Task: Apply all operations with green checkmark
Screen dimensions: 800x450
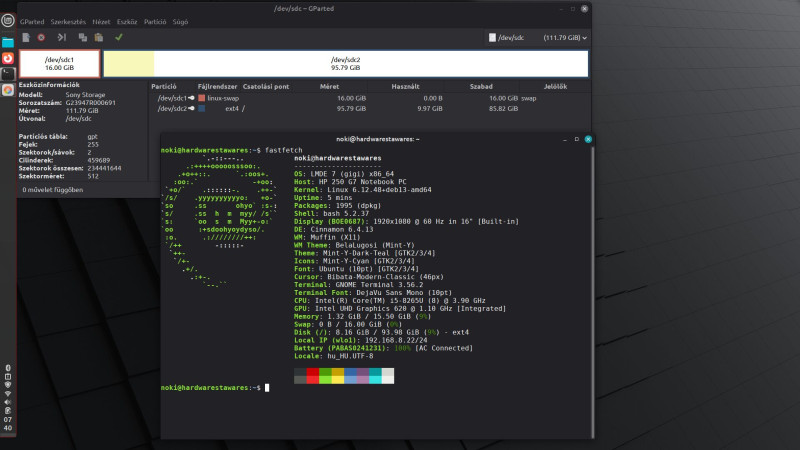Action: 119,37
